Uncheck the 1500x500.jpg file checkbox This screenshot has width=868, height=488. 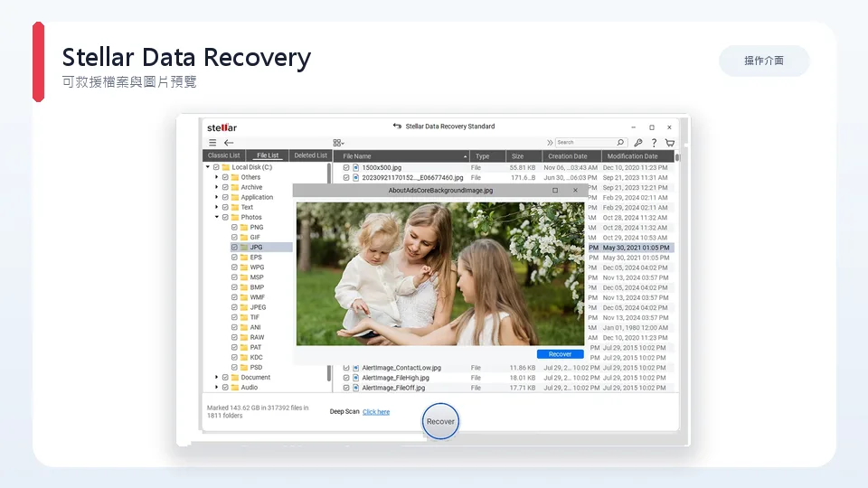pos(346,168)
